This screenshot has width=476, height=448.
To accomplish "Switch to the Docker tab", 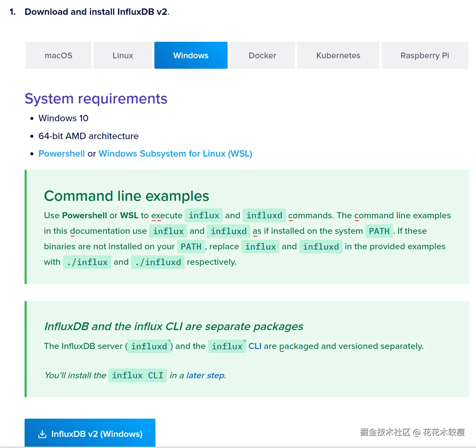I will pyautogui.click(x=262, y=55).
